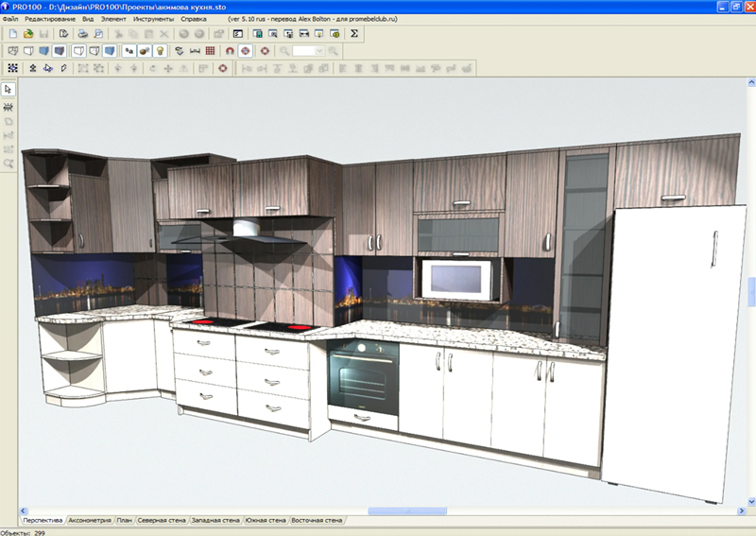Viewport: 756px width, 536px height.
Task: Click the New project icon
Action: coord(12,33)
